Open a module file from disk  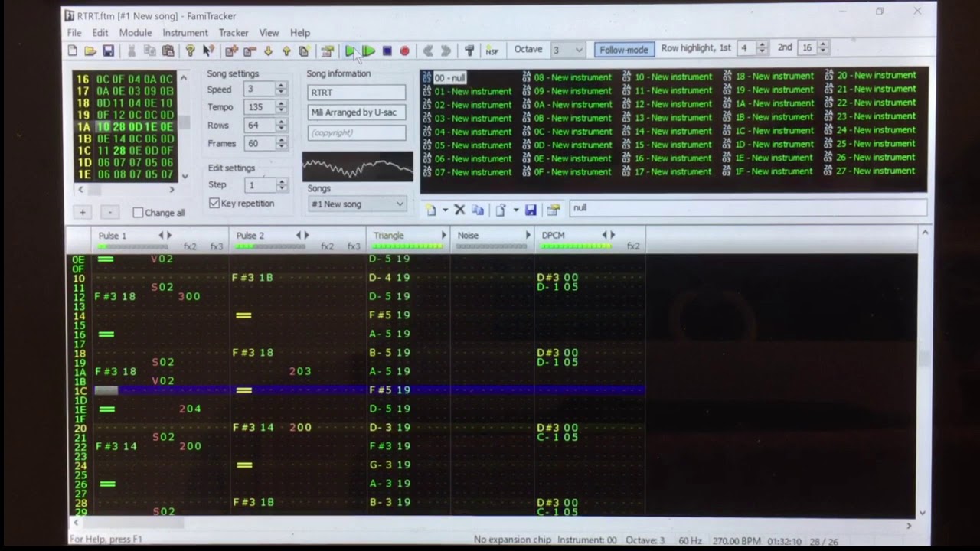tap(90, 51)
